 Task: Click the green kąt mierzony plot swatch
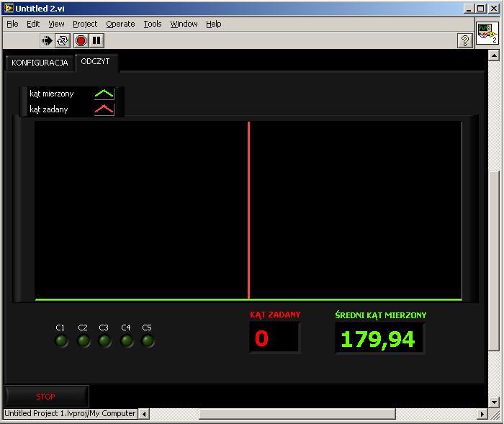click(104, 94)
